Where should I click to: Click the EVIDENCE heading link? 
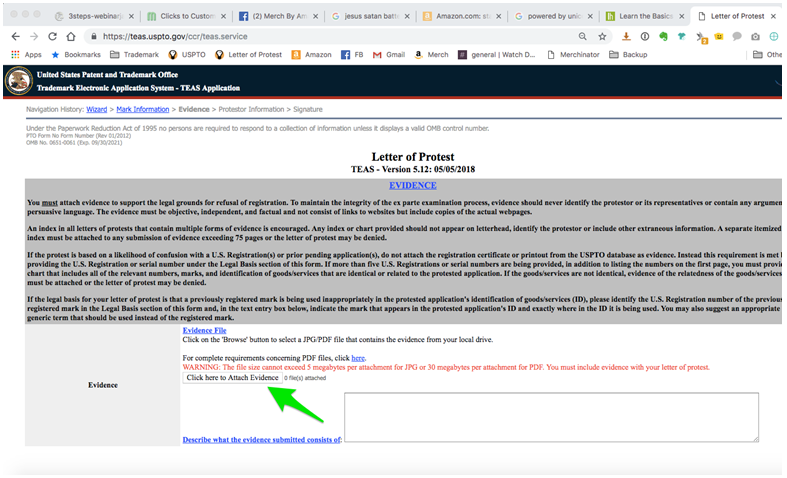[x=413, y=185]
